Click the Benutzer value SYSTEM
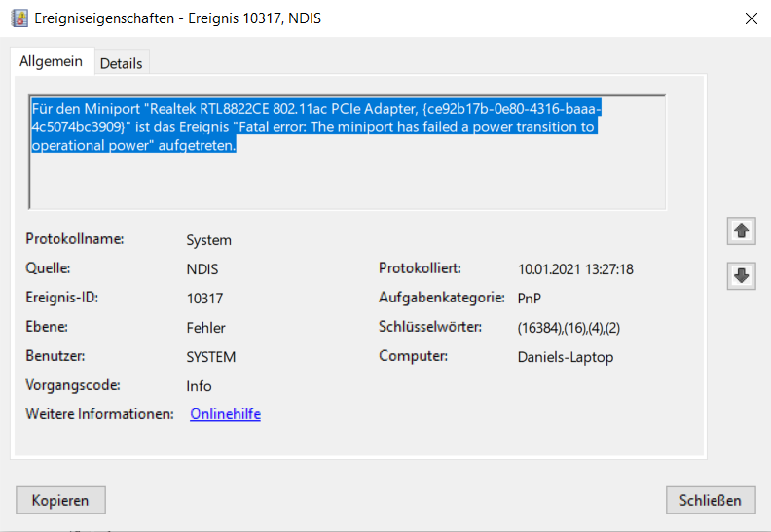 [x=210, y=357]
